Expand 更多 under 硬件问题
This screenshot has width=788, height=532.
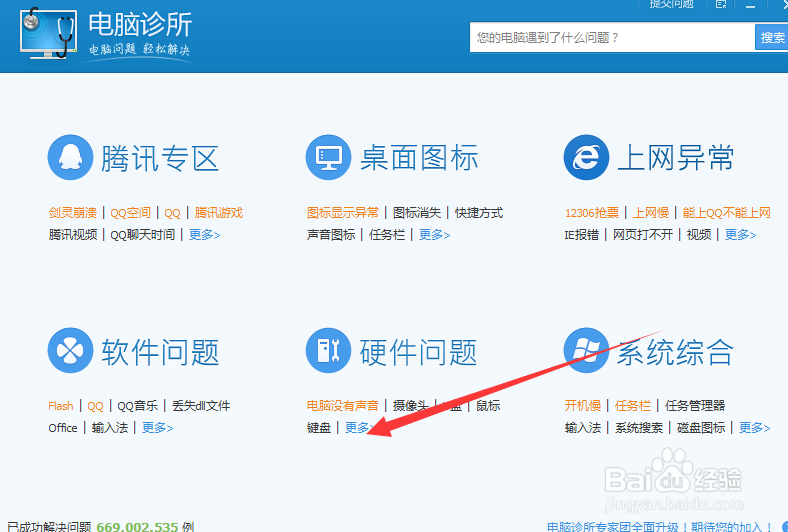[x=359, y=428]
